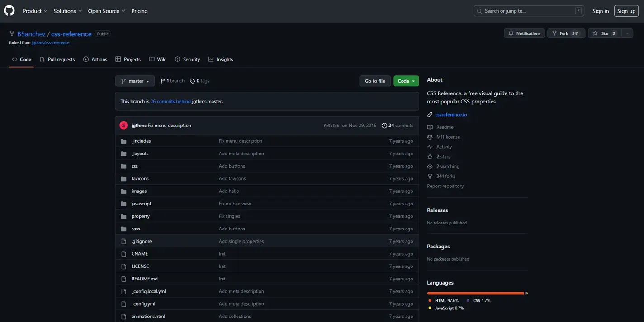
Task: Open the Open Source dropdown
Action: (x=106, y=11)
